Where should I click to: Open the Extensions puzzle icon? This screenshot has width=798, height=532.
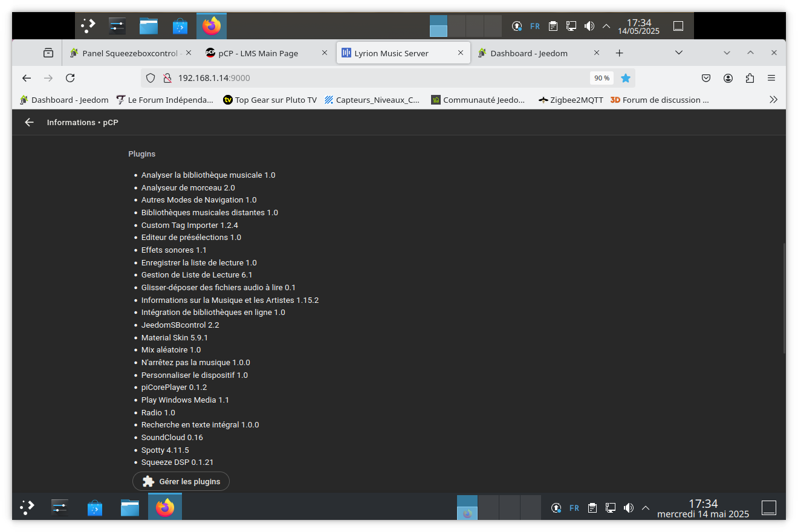tap(750, 78)
